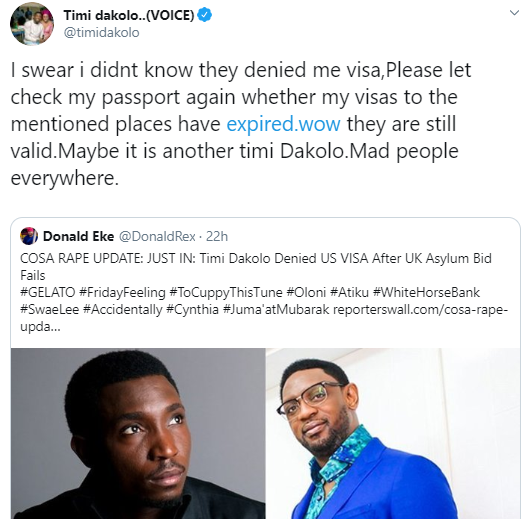Click the 22h timestamp
This screenshot has height=519, width=523.
[217, 236]
